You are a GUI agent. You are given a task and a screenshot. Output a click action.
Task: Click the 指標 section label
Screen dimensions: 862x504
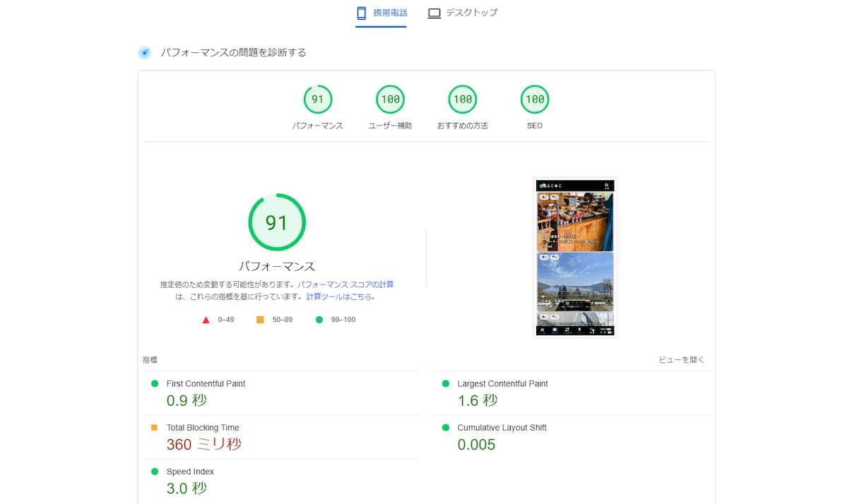pyautogui.click(x=150, y=360)
